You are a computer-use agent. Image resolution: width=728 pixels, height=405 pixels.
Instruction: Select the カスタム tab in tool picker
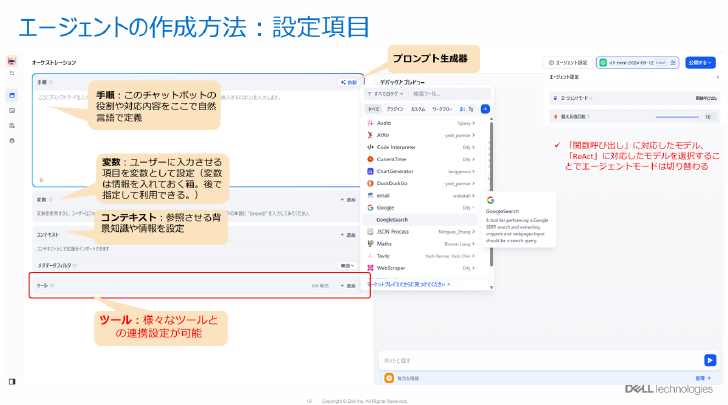coord(418,109)
